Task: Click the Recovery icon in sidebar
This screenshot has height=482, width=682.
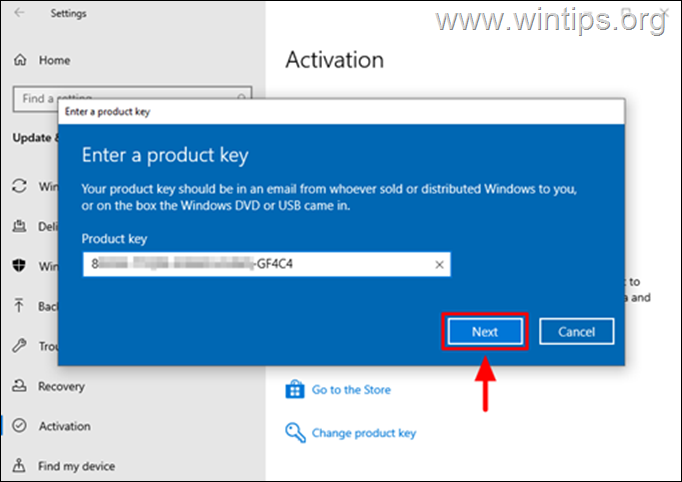Action: 19,385
